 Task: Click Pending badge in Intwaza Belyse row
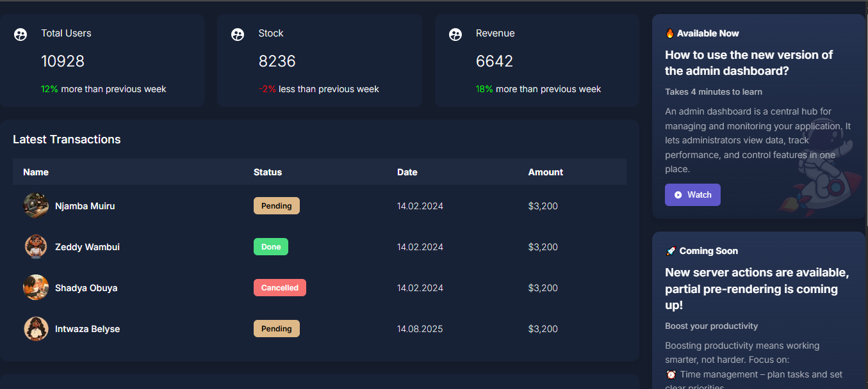pos(276,329)
